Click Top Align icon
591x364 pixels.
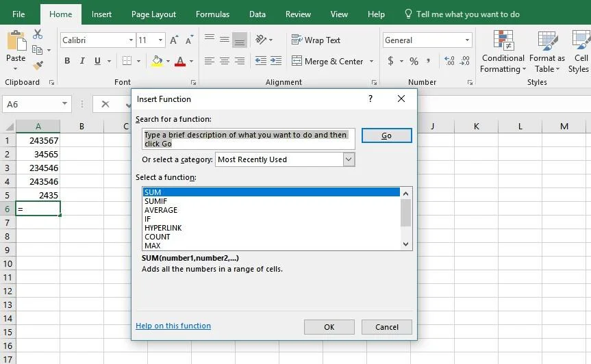[210, 38]
